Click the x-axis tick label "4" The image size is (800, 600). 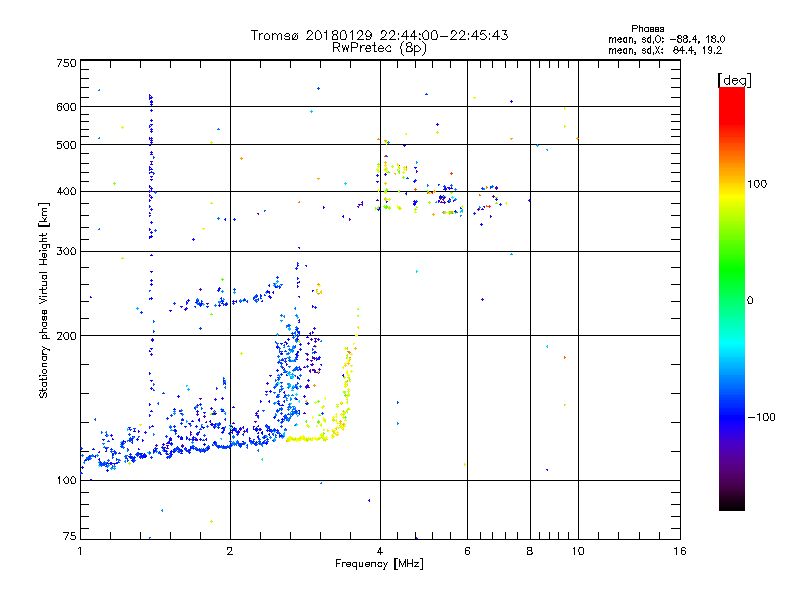(380, 551)
